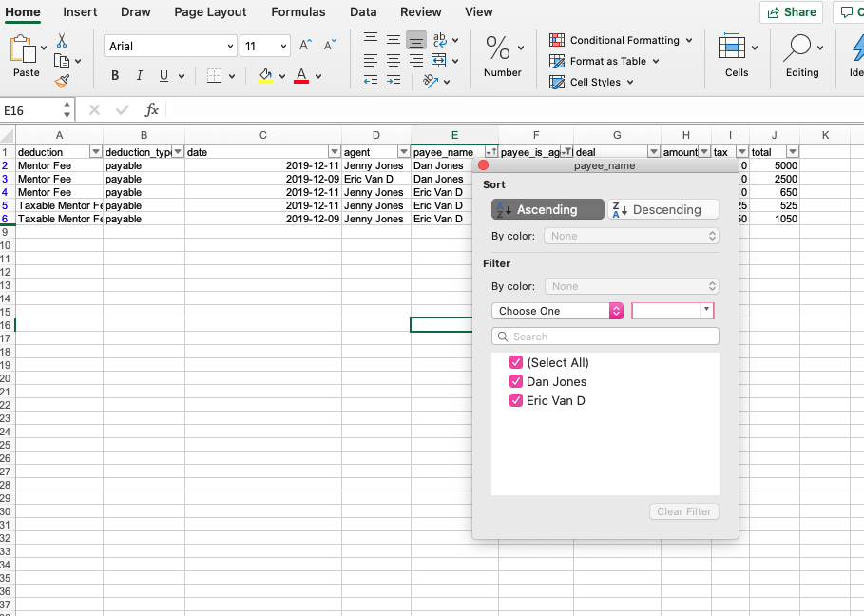Click the Name Box showing E16
The image size is (864, 616).
point(32,111)
